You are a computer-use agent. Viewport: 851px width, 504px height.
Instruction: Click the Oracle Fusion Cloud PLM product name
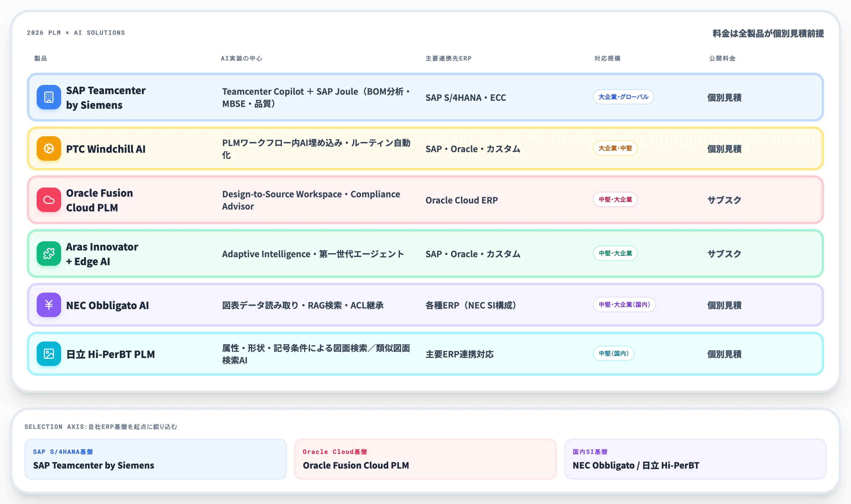(x=99, y=200)
